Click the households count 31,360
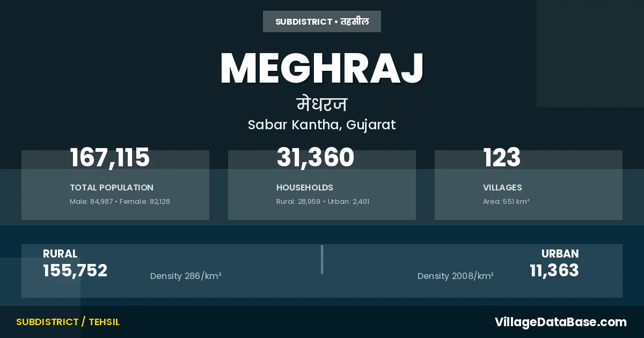 pos(316,158)
